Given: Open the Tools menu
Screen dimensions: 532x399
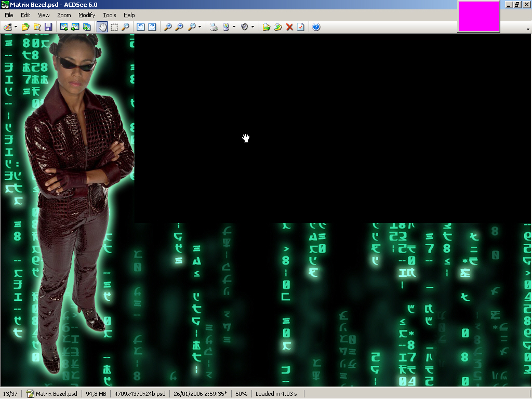Looking at the screenshot, I should coord(110,15).
